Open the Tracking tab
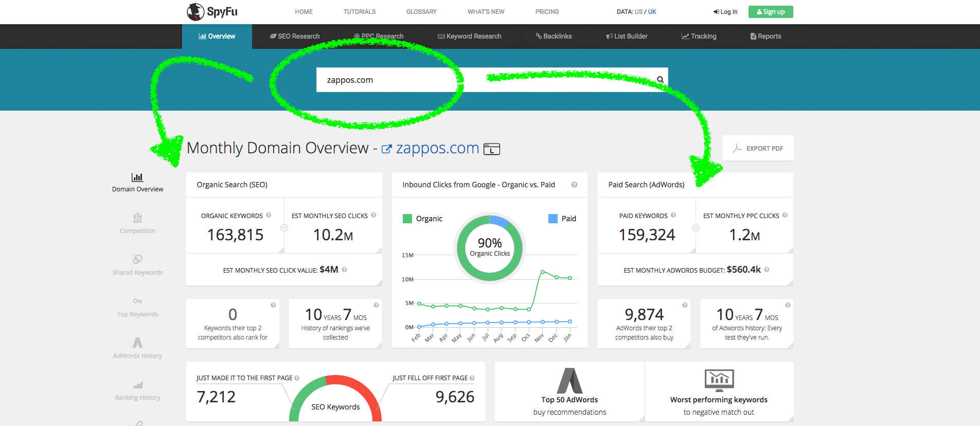This screenshot has height=426, width=980. click(699, 36)
